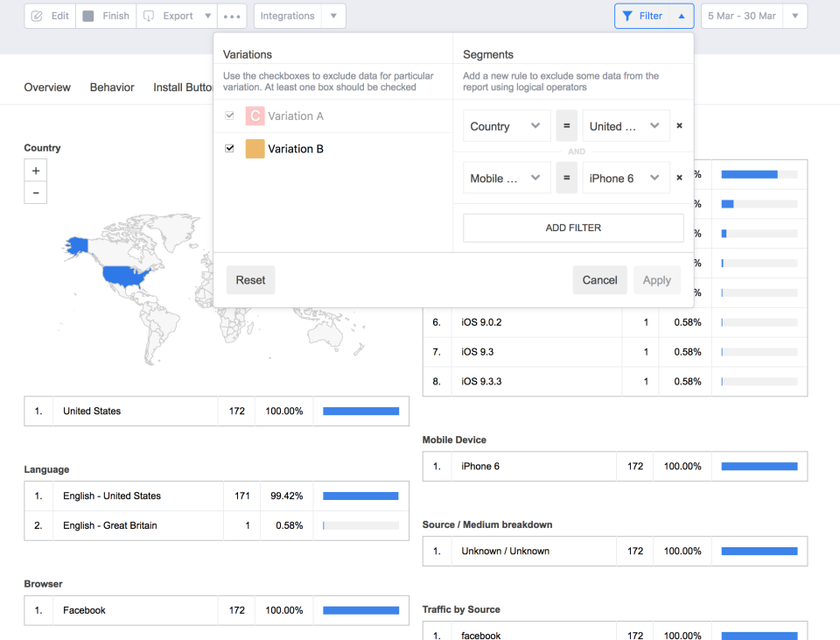Switch to the Overview tab
Image resolution: width=840 pixels, height=640 pixels.
47,87
